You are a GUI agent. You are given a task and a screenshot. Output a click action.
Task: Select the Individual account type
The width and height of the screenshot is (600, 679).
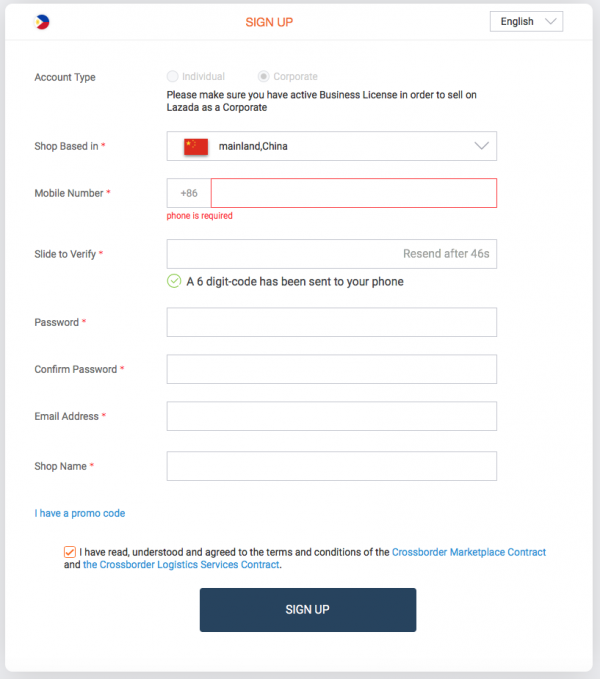pyautogui.click(x=172, y=77)
